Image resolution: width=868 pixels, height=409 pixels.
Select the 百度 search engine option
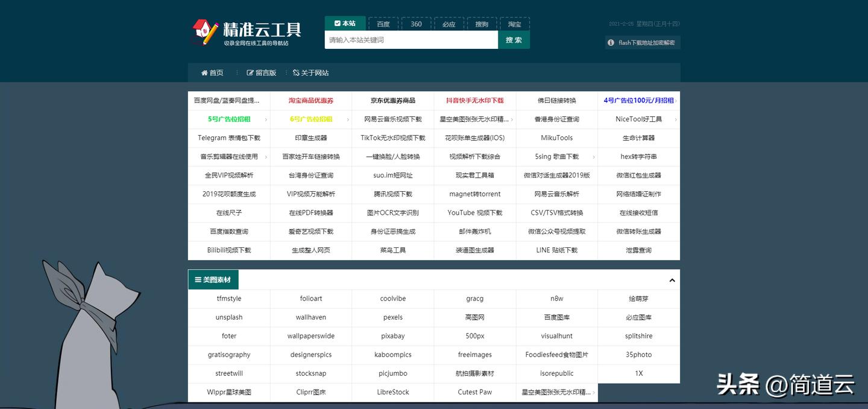383,24
